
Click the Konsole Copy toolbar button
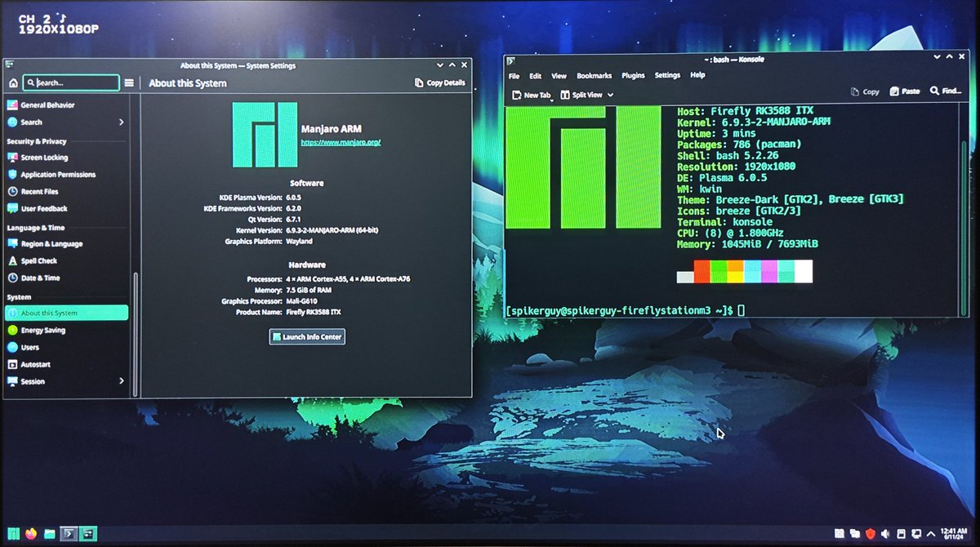[865, 91]
